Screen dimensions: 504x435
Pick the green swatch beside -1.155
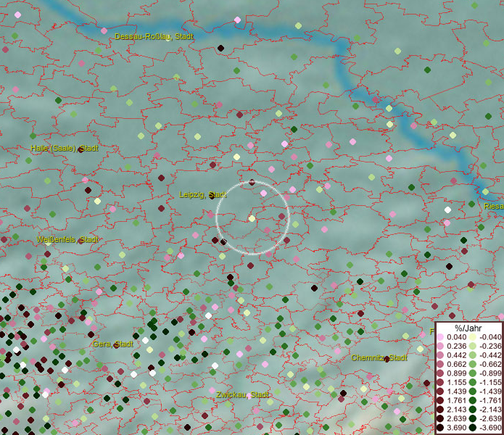(x=473, y=382)
